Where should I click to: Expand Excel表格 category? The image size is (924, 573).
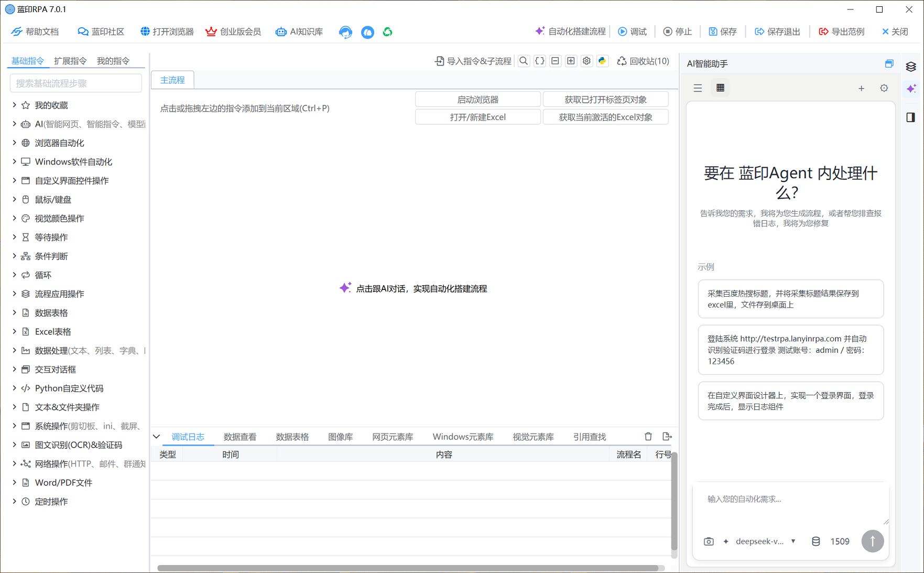click(14, 331)
